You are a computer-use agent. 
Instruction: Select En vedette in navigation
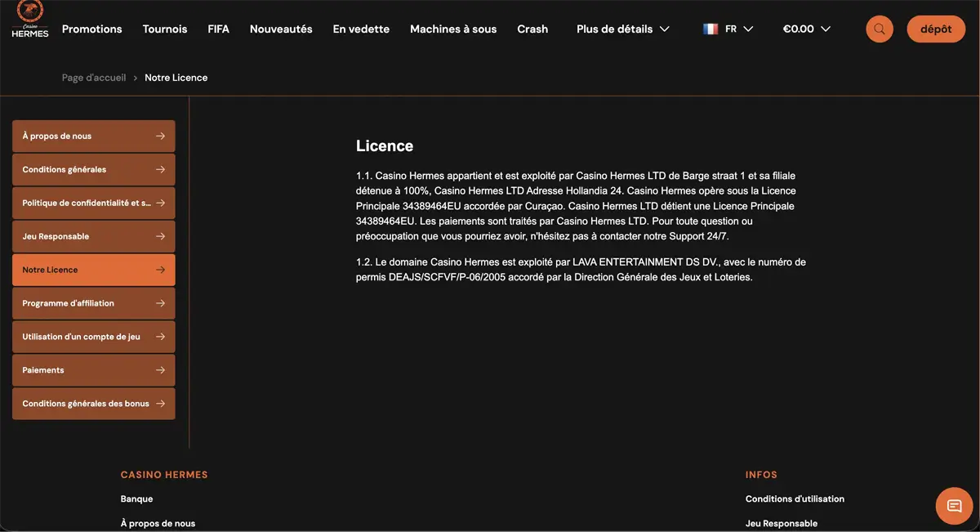pyautogui.click(x=361, y=29)
